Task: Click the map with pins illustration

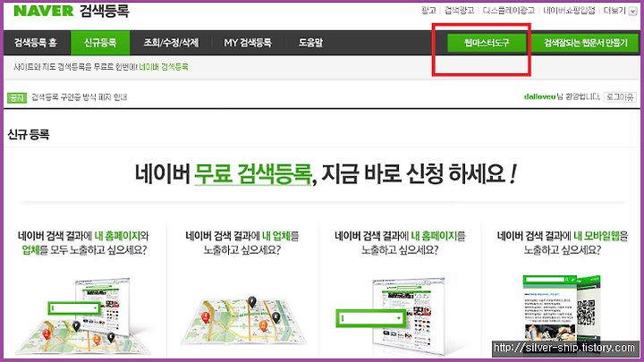Action: (243, 321)
